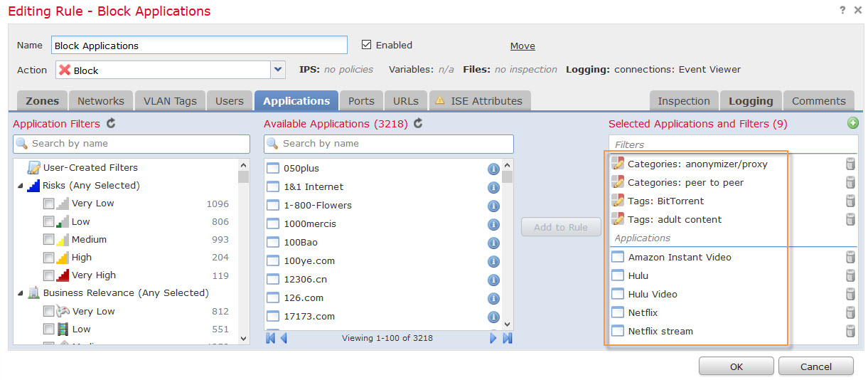
Task: Delete Netflix from selected applications
Action: tap(850, 312)
